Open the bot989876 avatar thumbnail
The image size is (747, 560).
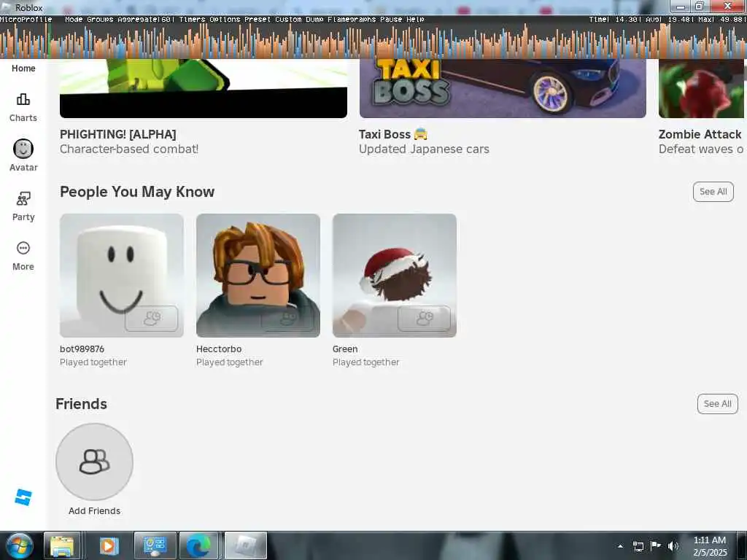(x=122, y=275)
